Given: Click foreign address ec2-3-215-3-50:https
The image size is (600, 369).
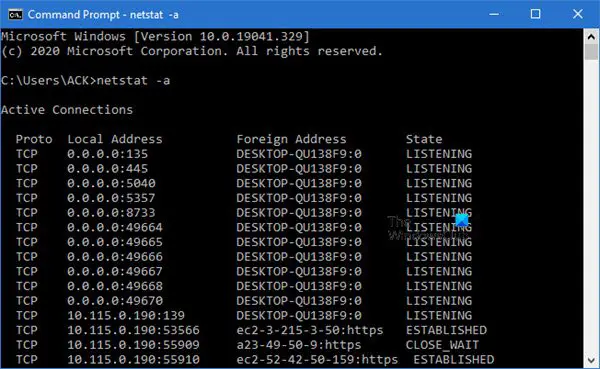Looking at the screenshot, I should pyautogui.click(x=310, y=330).
